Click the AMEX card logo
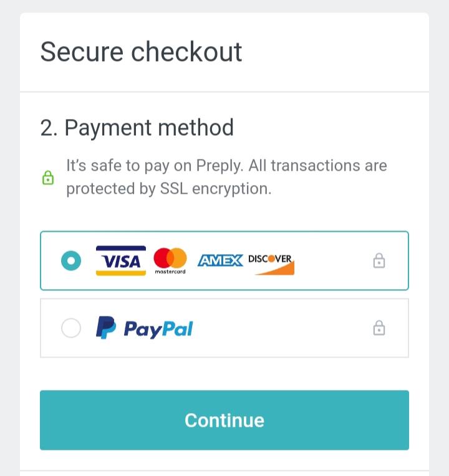Viewport: 449px width, 476px height. (x=220, y=261)
